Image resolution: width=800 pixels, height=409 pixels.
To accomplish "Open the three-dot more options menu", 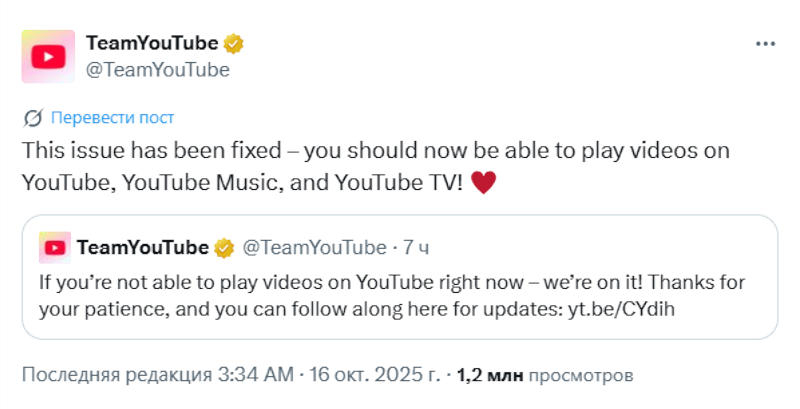I will [765, 44].
